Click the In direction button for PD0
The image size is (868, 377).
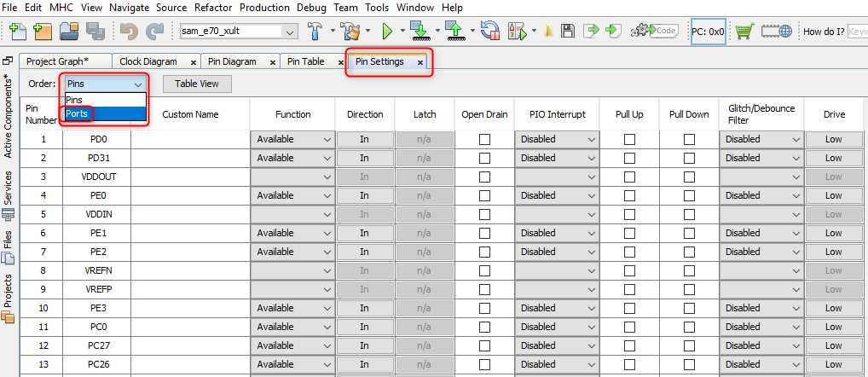tap(364, 139)
